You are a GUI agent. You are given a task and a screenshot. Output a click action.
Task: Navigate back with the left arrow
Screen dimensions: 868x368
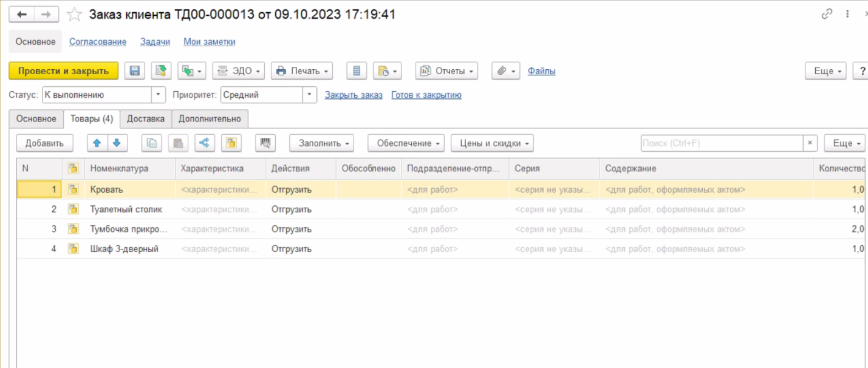point(22,15)
